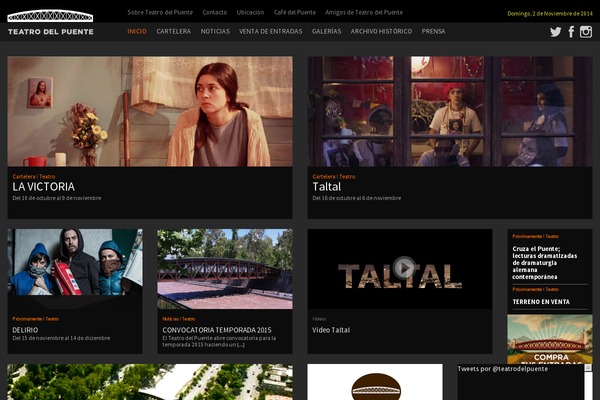Click text Del 10 de octubre al 9 de noviembre

57,198
